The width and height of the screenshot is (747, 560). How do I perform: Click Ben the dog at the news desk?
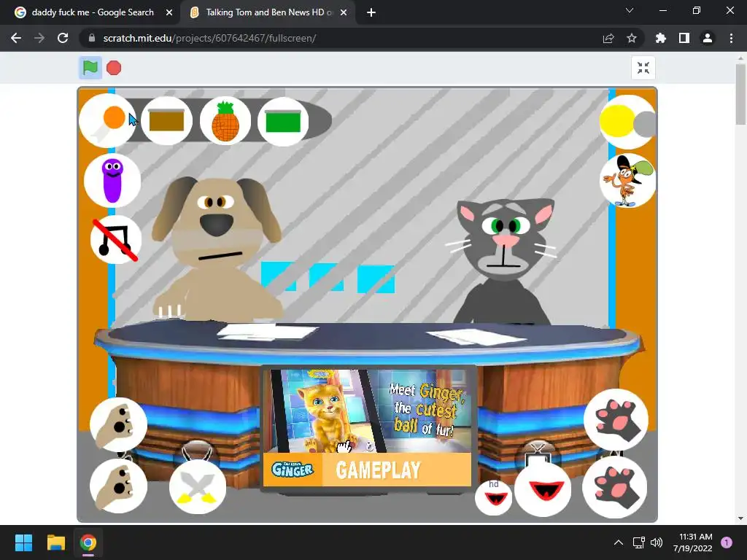217,249
